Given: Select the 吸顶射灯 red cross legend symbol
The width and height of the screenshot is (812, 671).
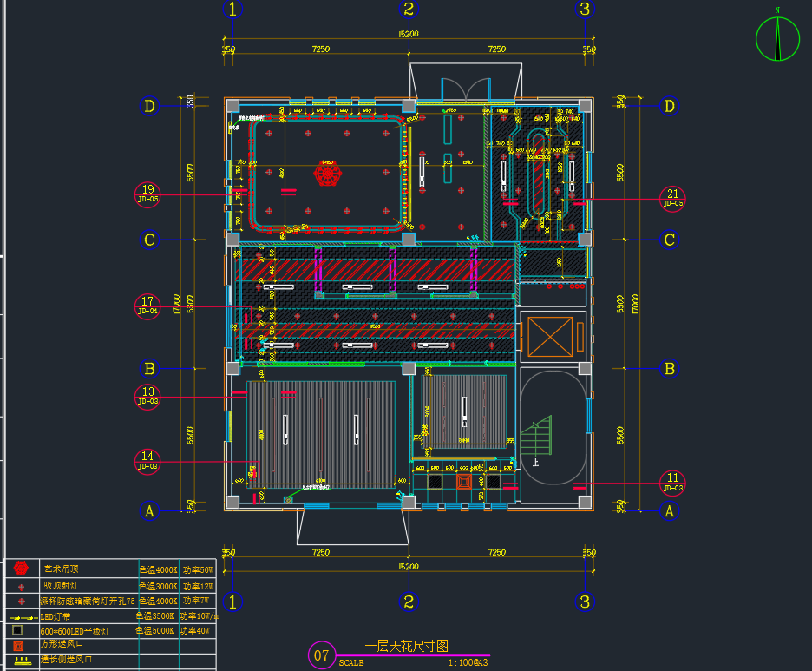Looking at the screenshot, I should click(21, 587).
